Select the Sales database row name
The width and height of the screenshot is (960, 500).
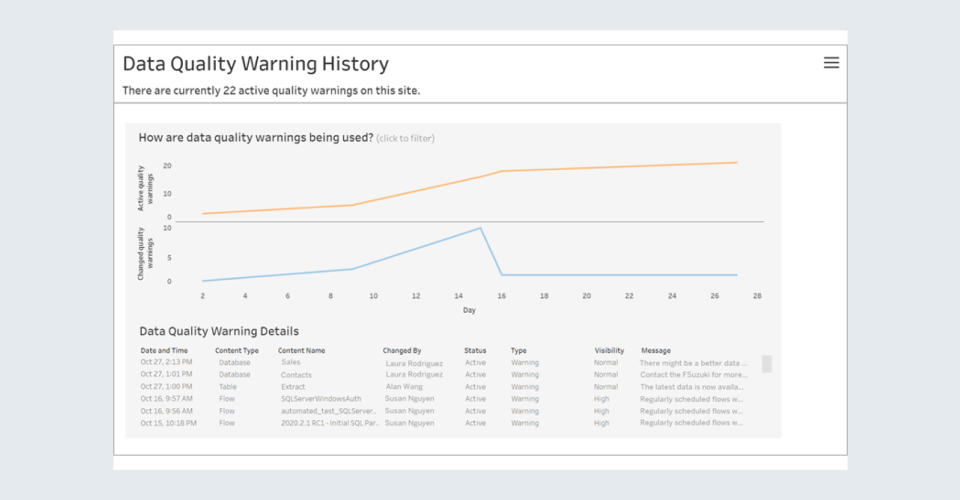pos(291,363)
